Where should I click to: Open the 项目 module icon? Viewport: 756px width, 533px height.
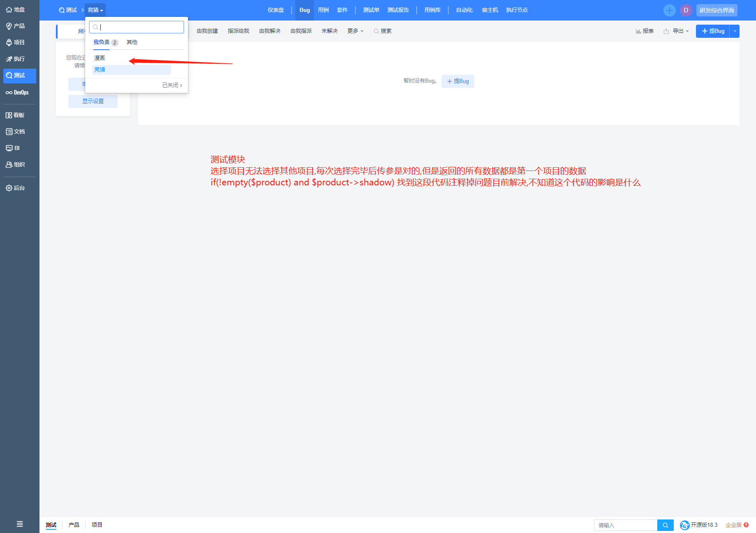click(x=19, y=42)
